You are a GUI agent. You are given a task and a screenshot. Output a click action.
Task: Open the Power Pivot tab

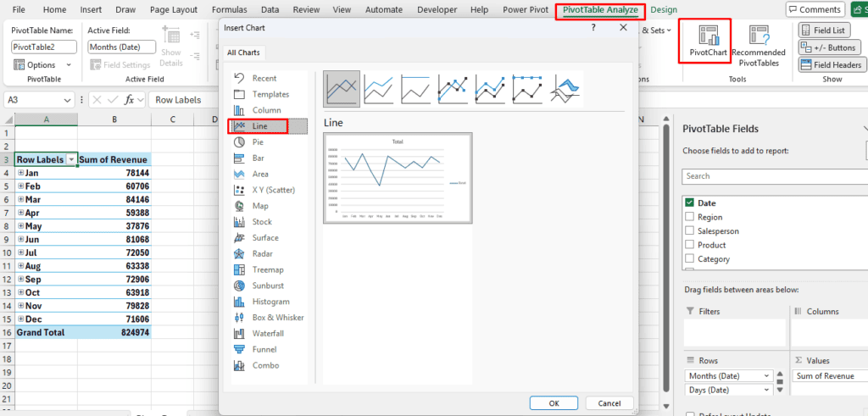click(x=526, y=10)
